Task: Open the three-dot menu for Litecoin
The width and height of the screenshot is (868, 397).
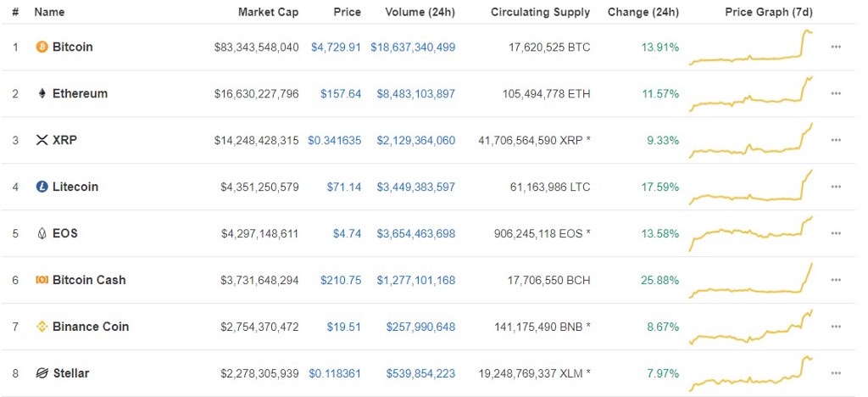Action: coord(836,187)
